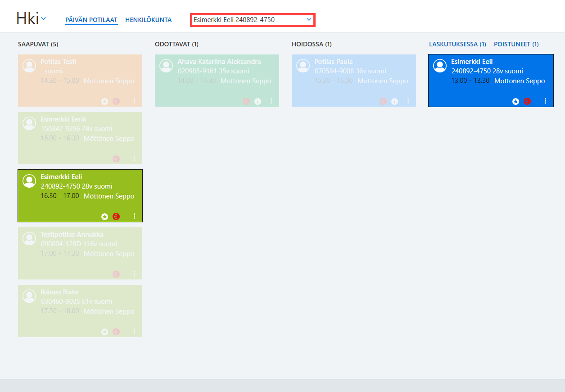Screen dimensions: 565x392
Task: Open the Laskutuksessa (1) link
Action: point(457,44)
